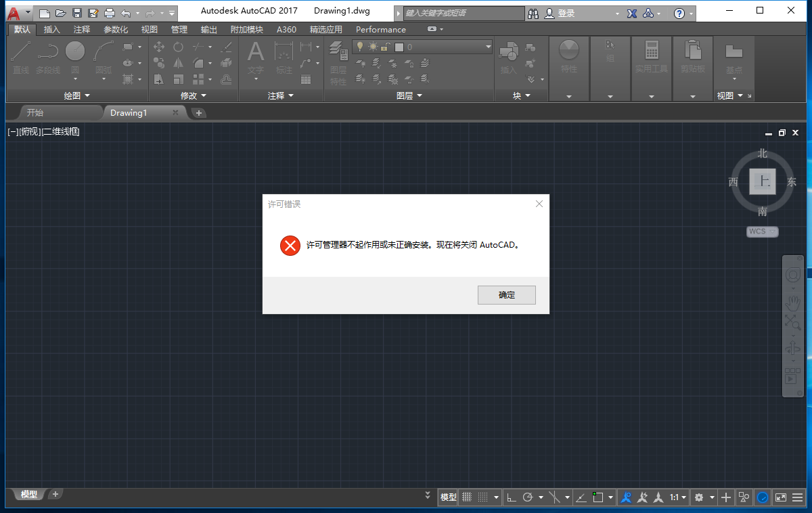
Task: Click the Save As icon in quick access toolbar
Action: [93, 13]
